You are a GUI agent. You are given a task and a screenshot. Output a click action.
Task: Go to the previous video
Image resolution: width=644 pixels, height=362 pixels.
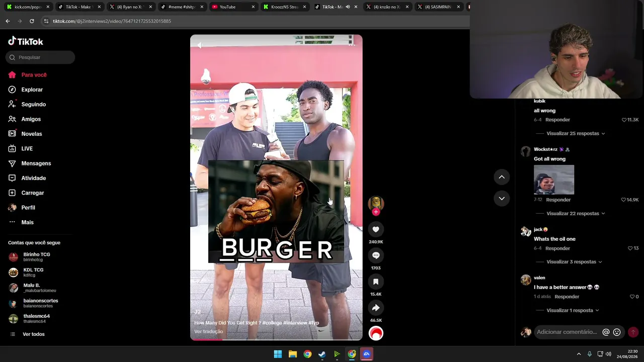502,177
